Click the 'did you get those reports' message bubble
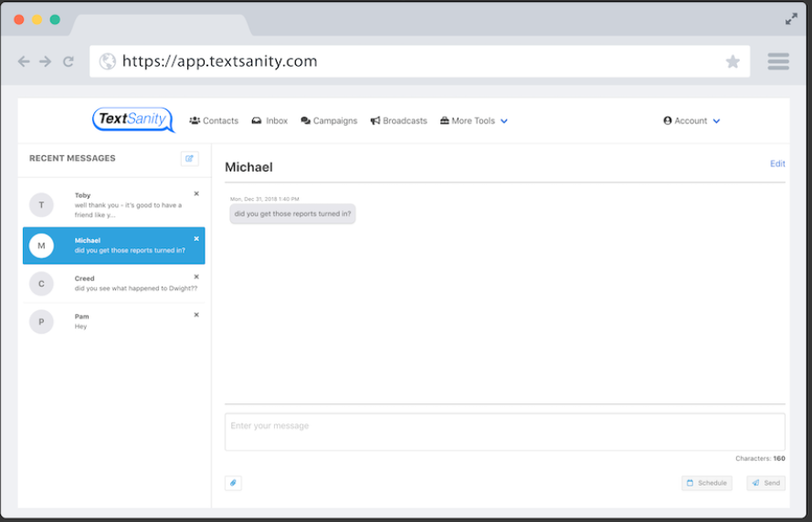The image size is (812, 522). pyautogui.click(x=292, y=214)
